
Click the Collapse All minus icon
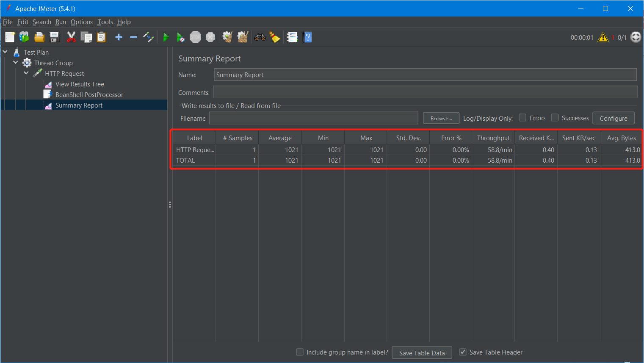pyautogui.click(x=133, y=37)
